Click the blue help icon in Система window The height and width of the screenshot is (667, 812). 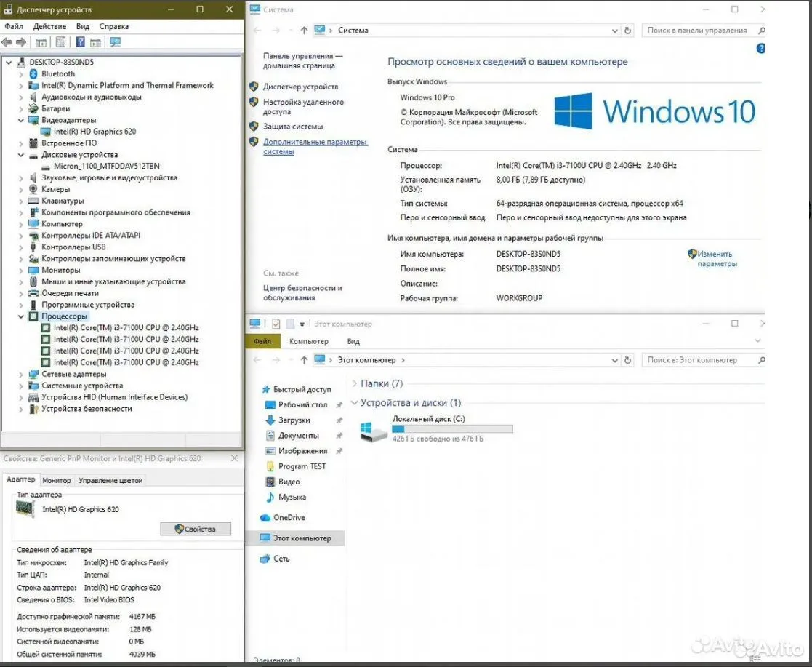pyautogui.click(x=760, y=49)
